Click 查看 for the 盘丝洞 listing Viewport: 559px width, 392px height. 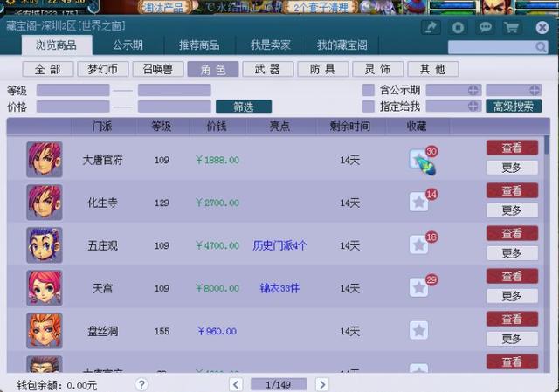click(x=512, y=319)
